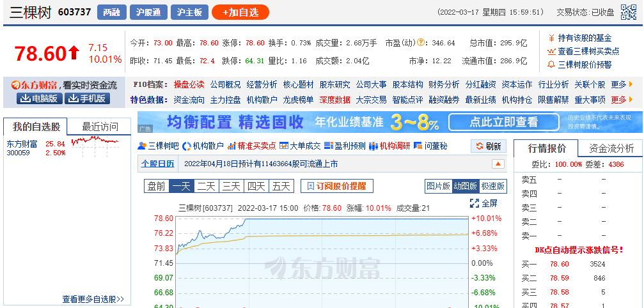This screenshot has width=644, height=308.
Task: Switch to 资金流分析 tab
Action: point(611,148)
